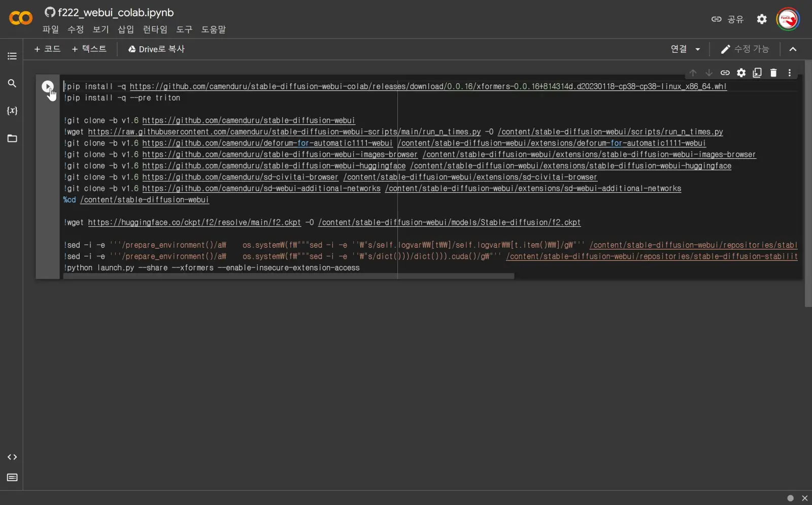Open the stable-diffusion-webui-huggingface GitHub link
Screen dimensions: 812x505
click(274, 165)
